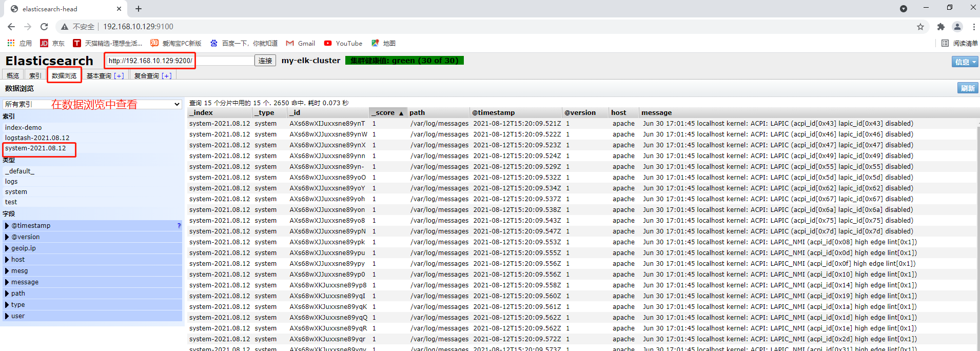Viewport: 980px width, 351px height.
Task: Open the 信息 dropdown button
Action: 965,62
